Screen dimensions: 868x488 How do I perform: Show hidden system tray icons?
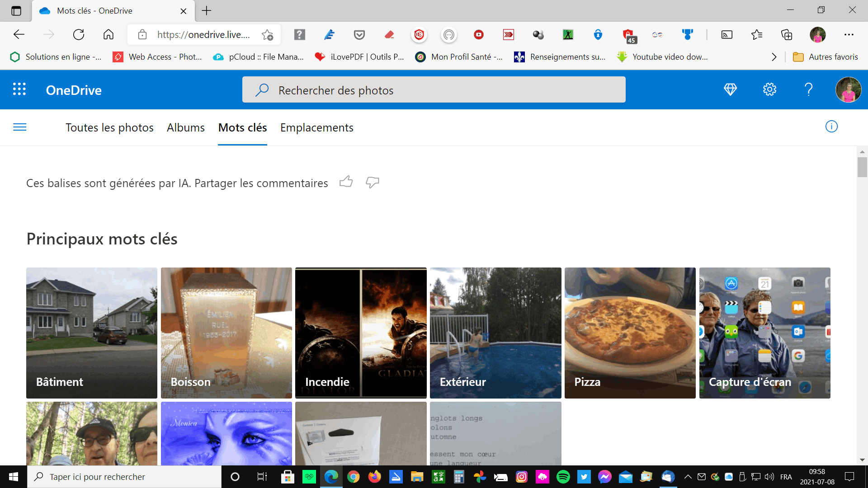coord(688,477)
